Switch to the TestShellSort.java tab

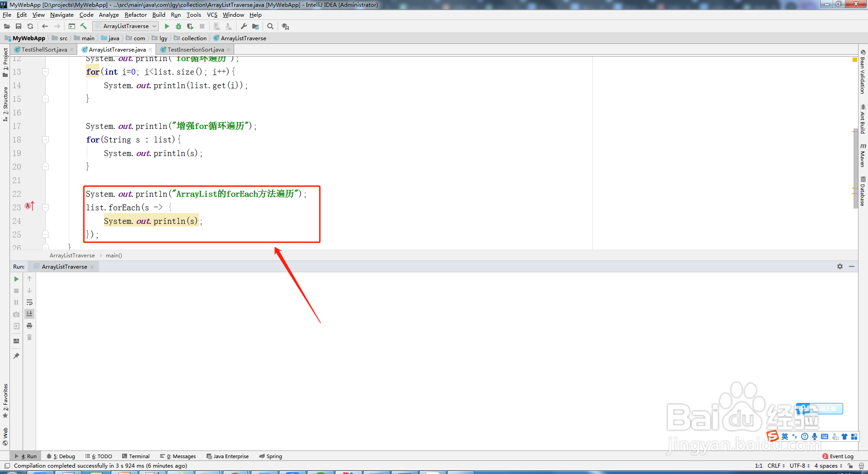tap(44, 50)
